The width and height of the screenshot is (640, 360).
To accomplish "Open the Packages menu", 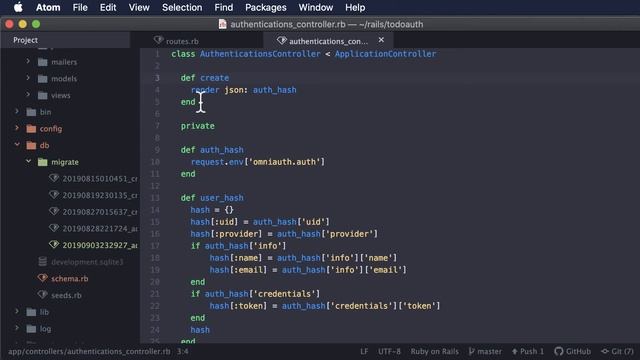I will 266,7.
